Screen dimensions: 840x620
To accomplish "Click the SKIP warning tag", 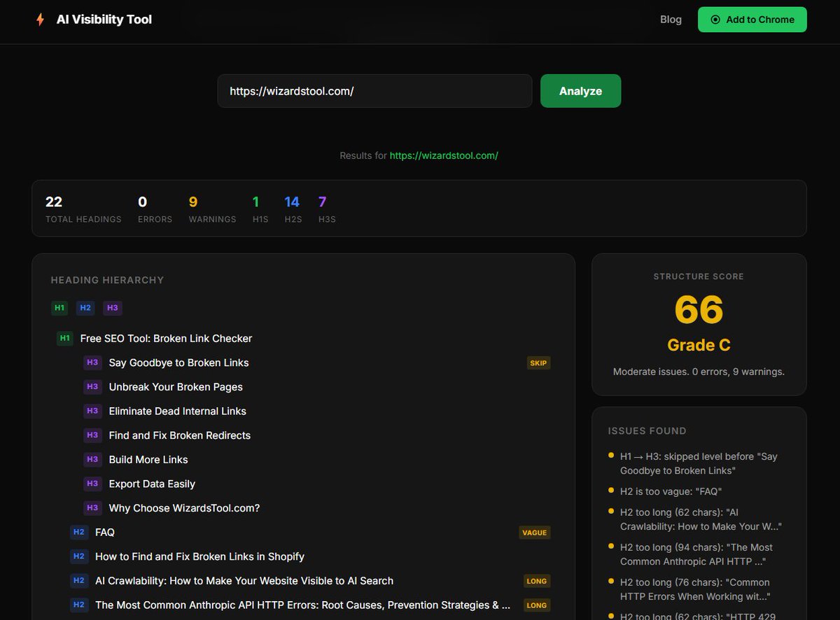I will tap(538, 362).
